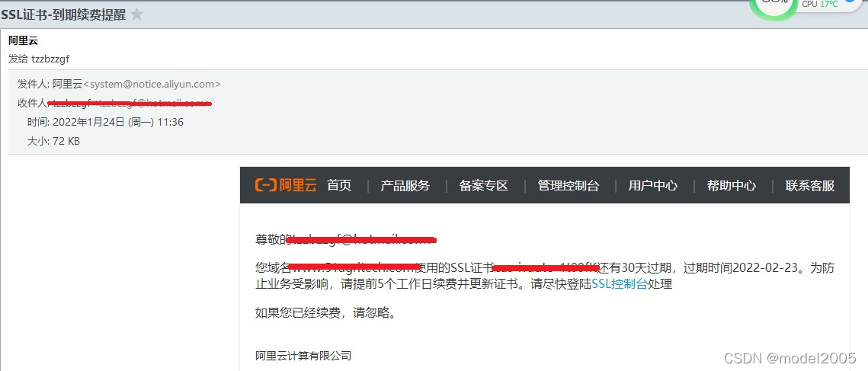
Task: Click 联系客服 in the navigation bar
Action: (x=810, y=186)
